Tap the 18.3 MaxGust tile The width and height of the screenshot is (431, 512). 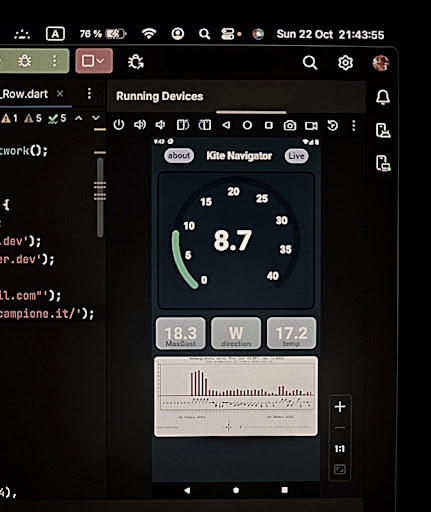click(x=181, y=333)
